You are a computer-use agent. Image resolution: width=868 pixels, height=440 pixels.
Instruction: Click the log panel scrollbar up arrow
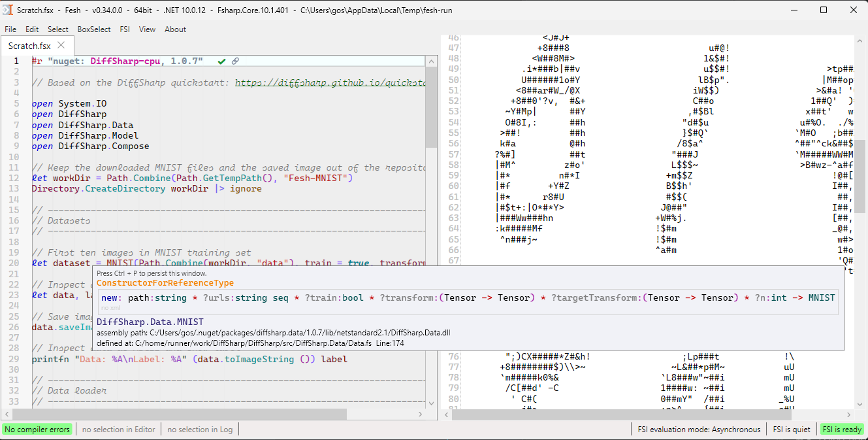(861, 41)
